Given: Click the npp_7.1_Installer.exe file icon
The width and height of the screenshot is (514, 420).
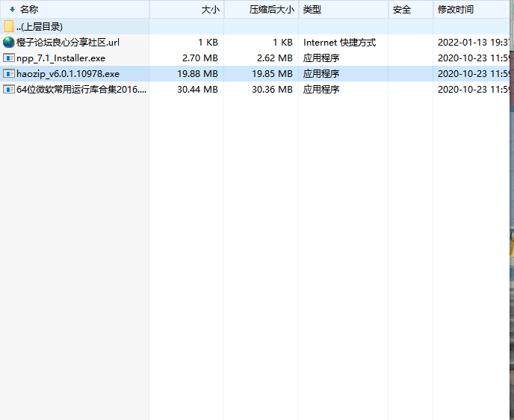Looking at the screenshot, I should pos(9,58).
